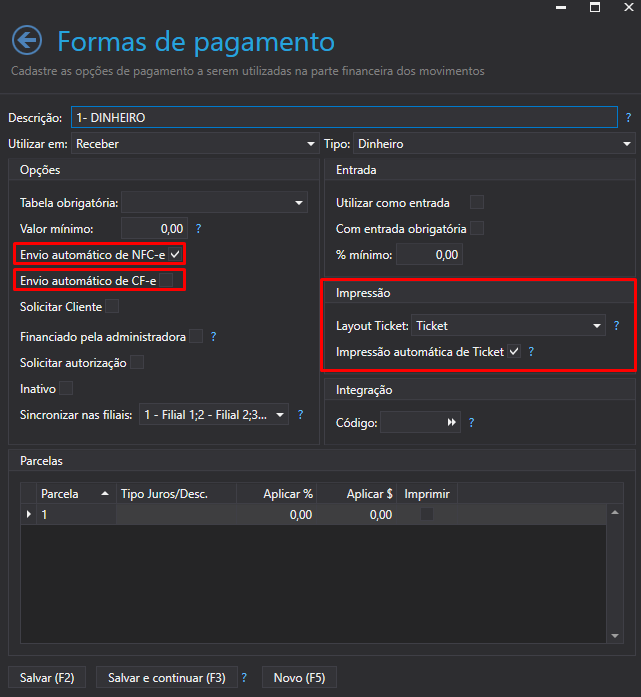Uncheck Envio automático de NFC-e

(x=175, y=254)
